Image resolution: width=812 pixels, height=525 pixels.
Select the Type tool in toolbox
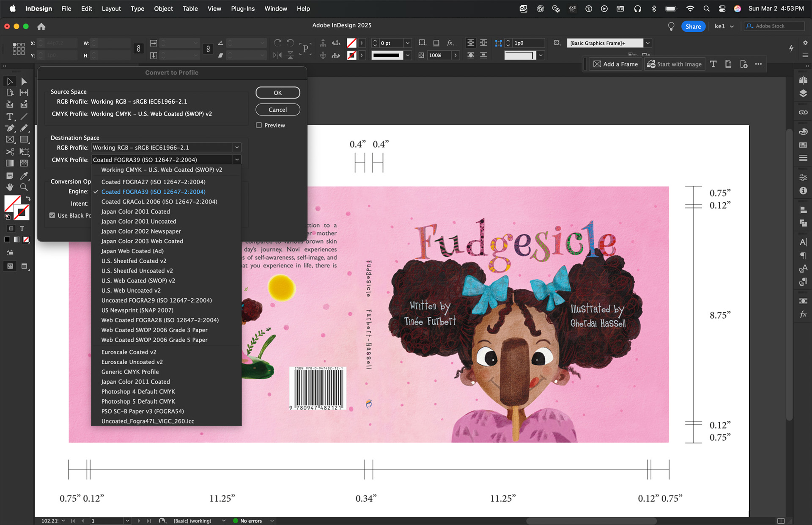point(10,117)
